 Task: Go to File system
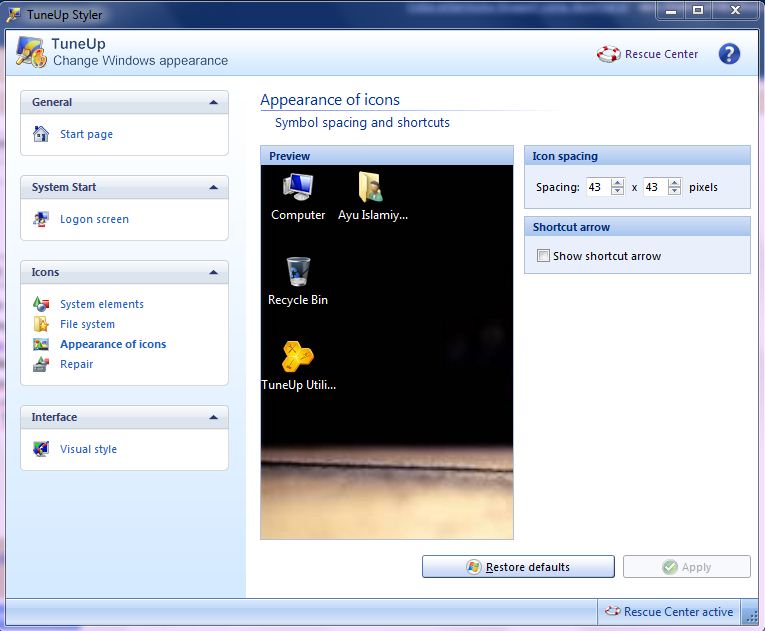(87, 324)
